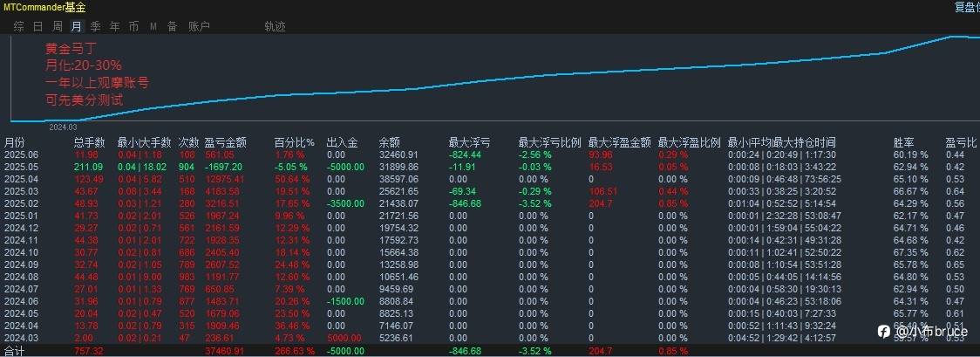The height and width of the screenshot is (357, 980).
Task: Select the 2025.03 month row
Action: 490,191
